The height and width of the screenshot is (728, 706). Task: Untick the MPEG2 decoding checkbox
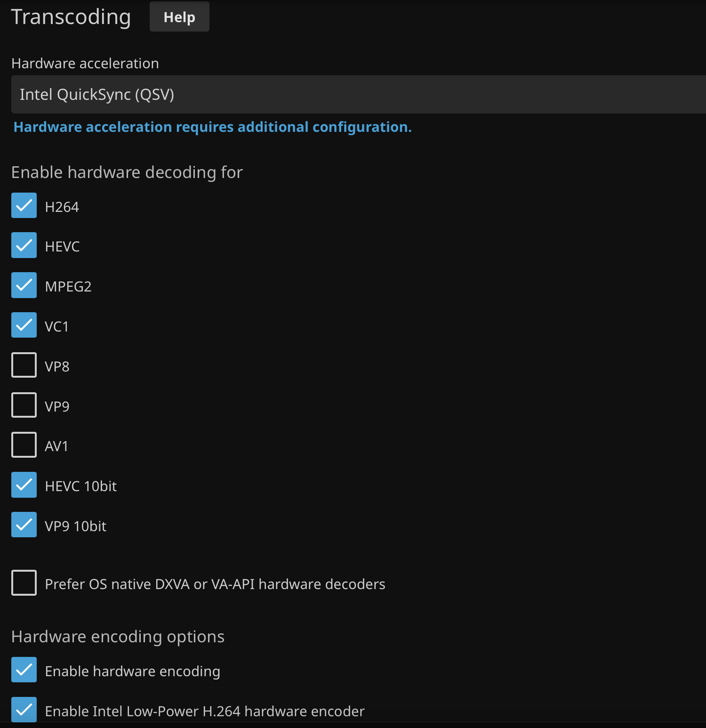click(24, 285)
